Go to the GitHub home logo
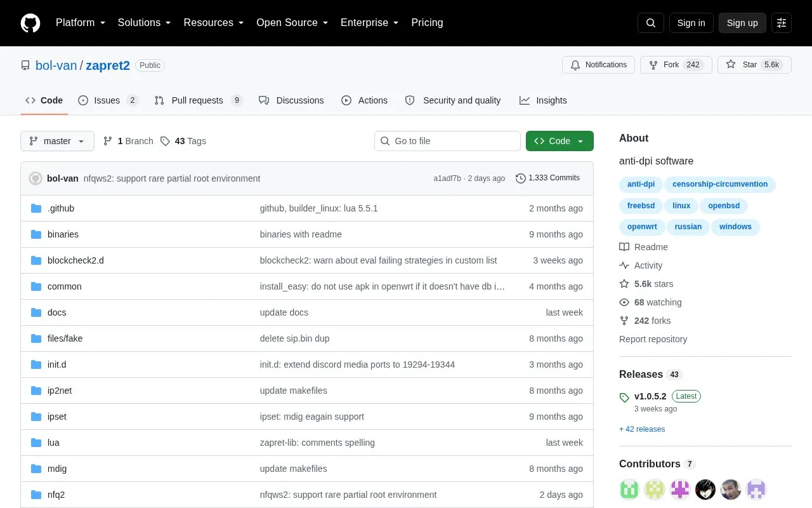This screenshot has height=508, width=812. [30, 23]
